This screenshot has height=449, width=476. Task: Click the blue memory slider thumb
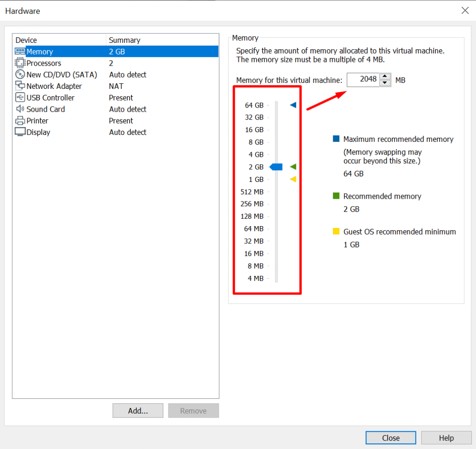(276, 167)
